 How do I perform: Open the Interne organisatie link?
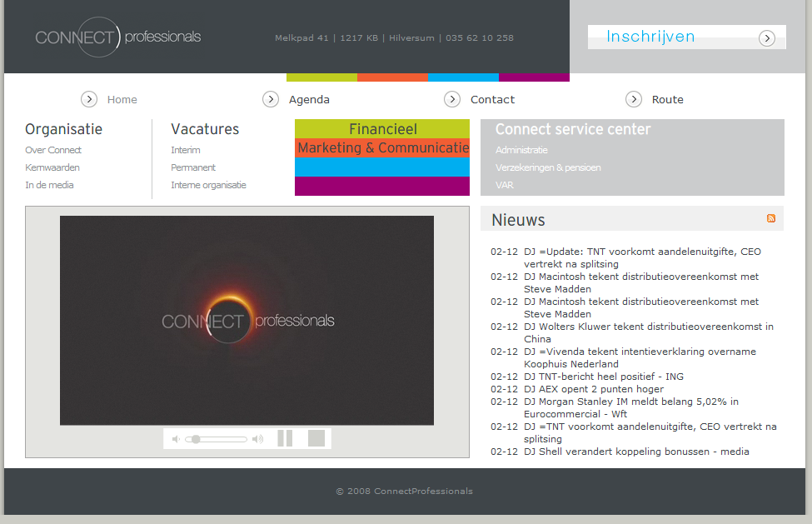[x=208, y=186]
